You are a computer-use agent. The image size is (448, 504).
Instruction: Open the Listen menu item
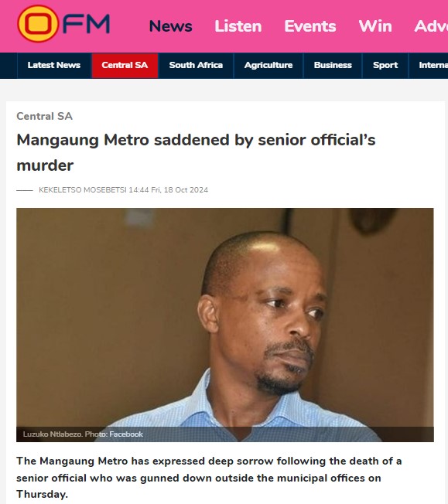[238, 26]
